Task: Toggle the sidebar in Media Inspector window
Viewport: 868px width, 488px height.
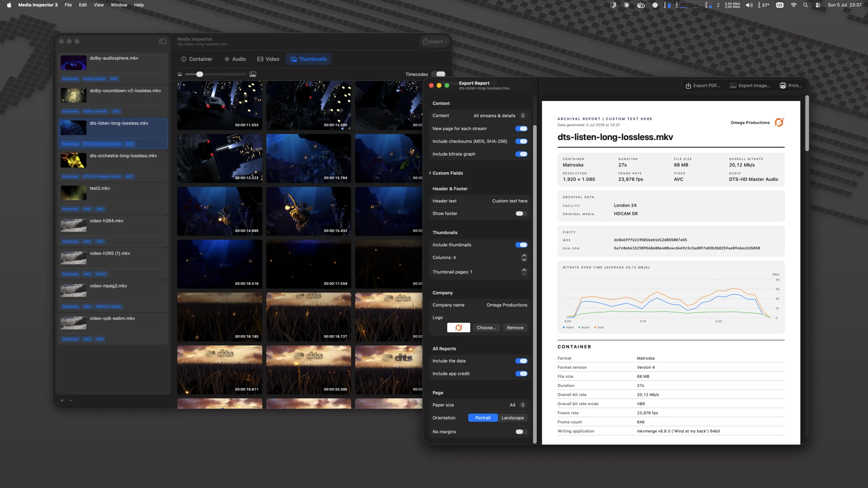Action: 162,41
